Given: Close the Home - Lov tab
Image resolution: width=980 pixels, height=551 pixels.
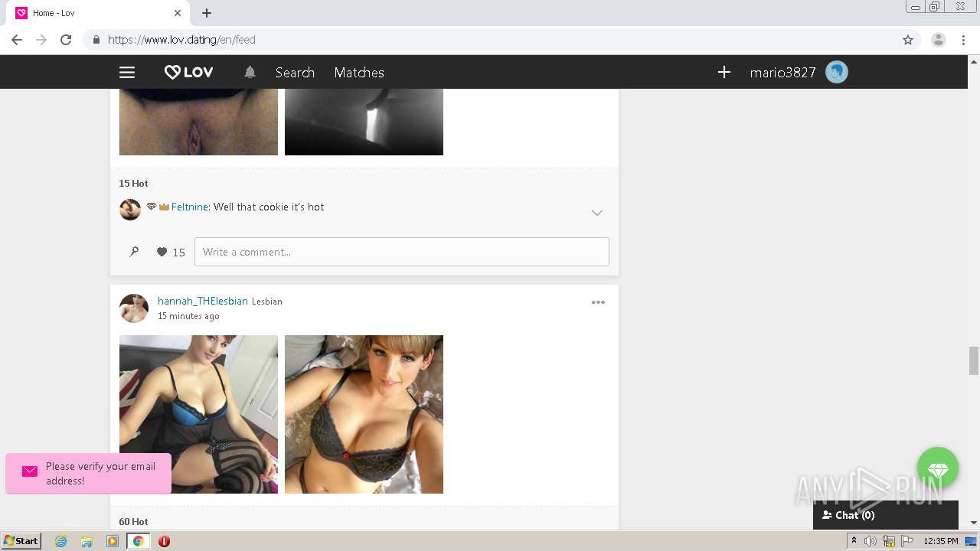Looking at the screenshot, I should 178,13.
